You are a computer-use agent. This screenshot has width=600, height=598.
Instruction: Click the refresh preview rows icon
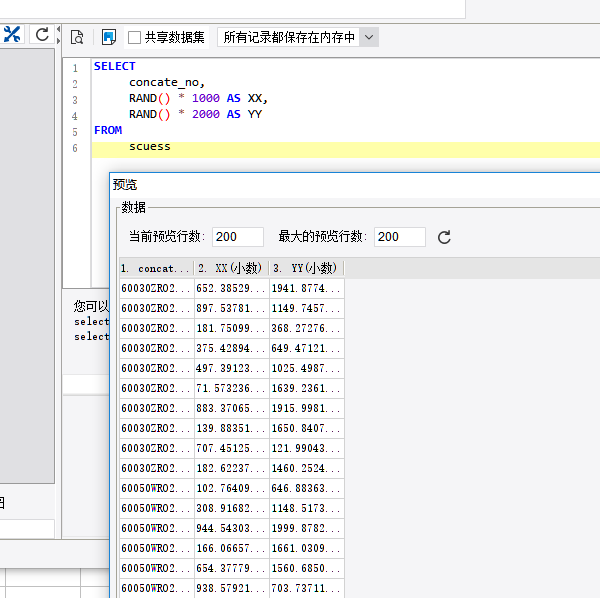(x=444, y=237)
